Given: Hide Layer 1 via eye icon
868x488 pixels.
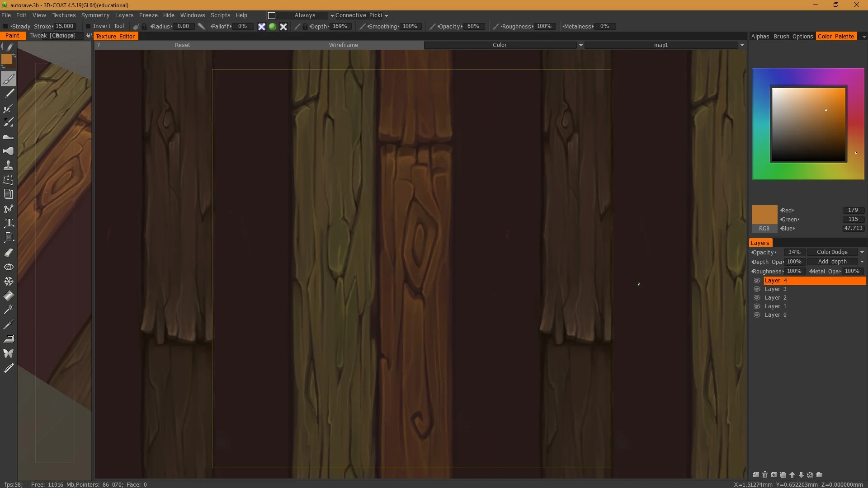Looking at the screenshot, I should click(757, 306).
